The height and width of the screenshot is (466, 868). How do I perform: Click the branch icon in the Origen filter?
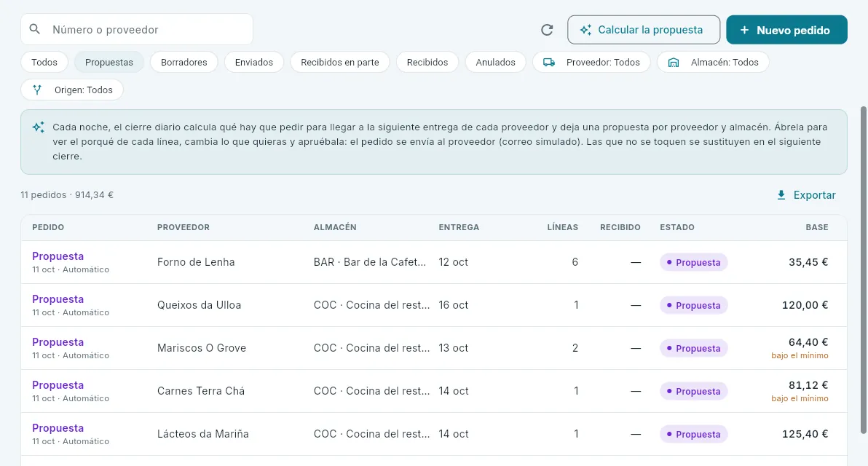[37, 90]
